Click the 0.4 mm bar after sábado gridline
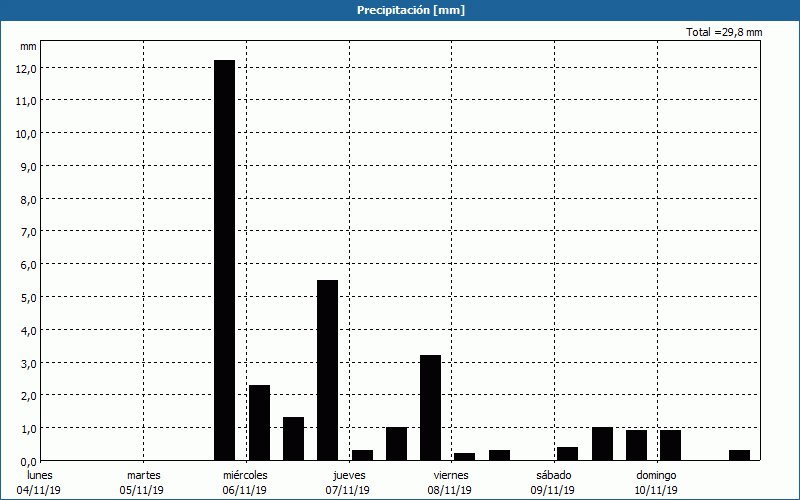 point(568,454)
